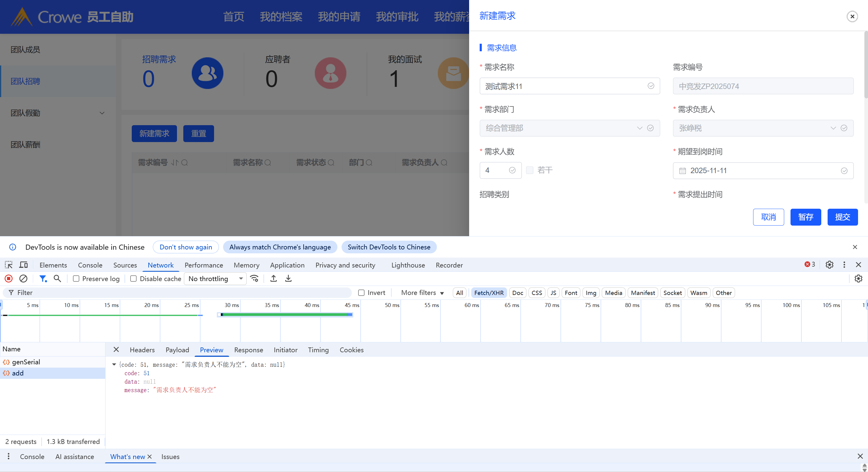Clear the network log

23,278
